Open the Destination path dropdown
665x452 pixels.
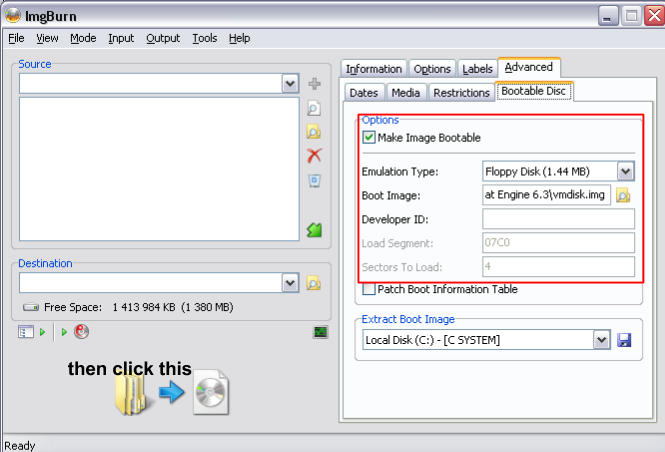point(290,283)
